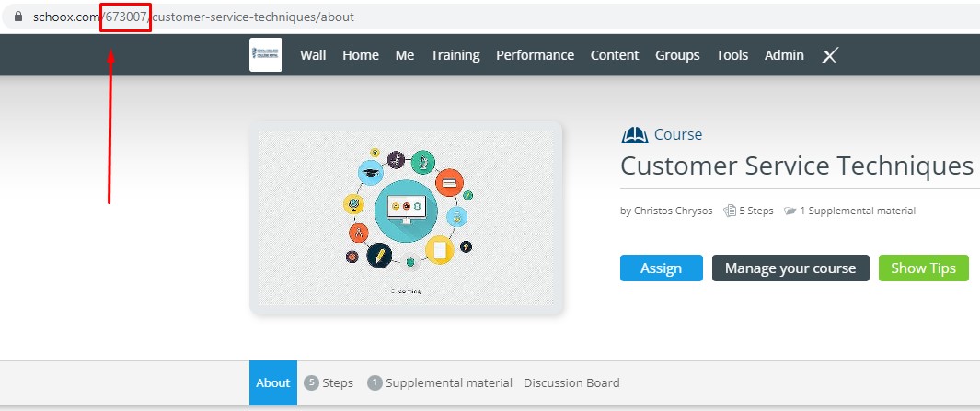Image resolution: width=980 pixels, height=411 pixels.
Task: Click the steps document icon beside 5 Steps
Action: (729, 211)
